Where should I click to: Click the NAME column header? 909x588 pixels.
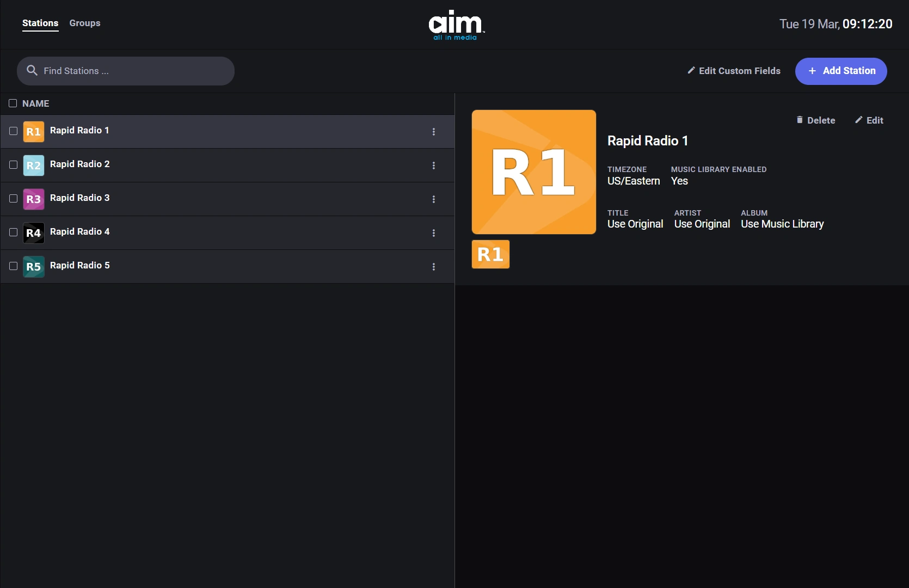coord(36,103)
